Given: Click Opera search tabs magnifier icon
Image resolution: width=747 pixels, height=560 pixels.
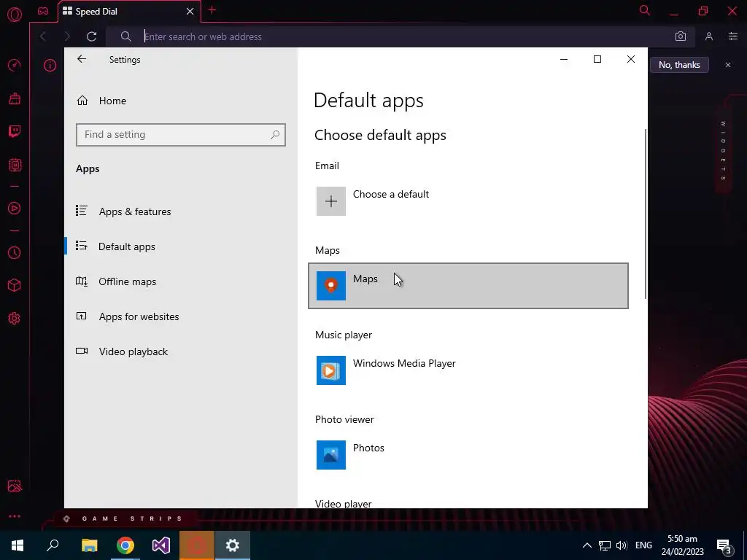Looking at the screenshot, I should click(645, 10).
